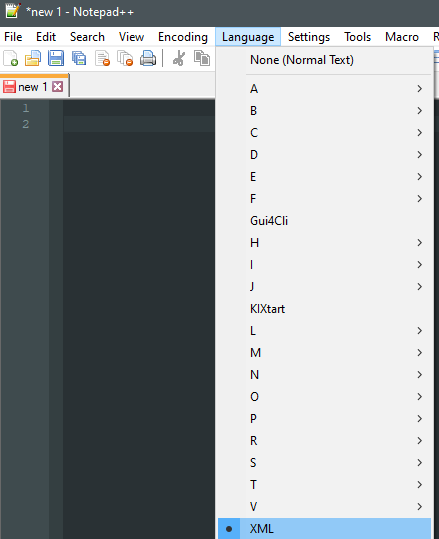
Task: Click line number 1 in the margin
Action: tap(26, 108)
